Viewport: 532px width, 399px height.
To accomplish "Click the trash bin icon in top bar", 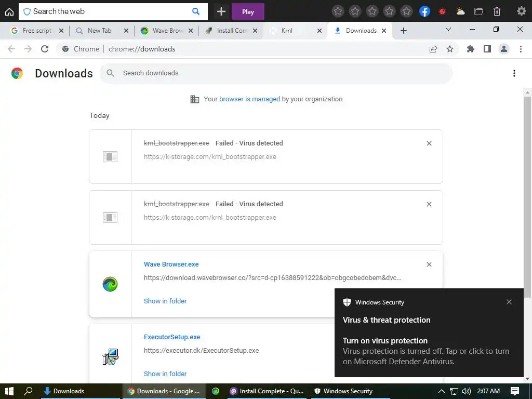I will [497, 11].
